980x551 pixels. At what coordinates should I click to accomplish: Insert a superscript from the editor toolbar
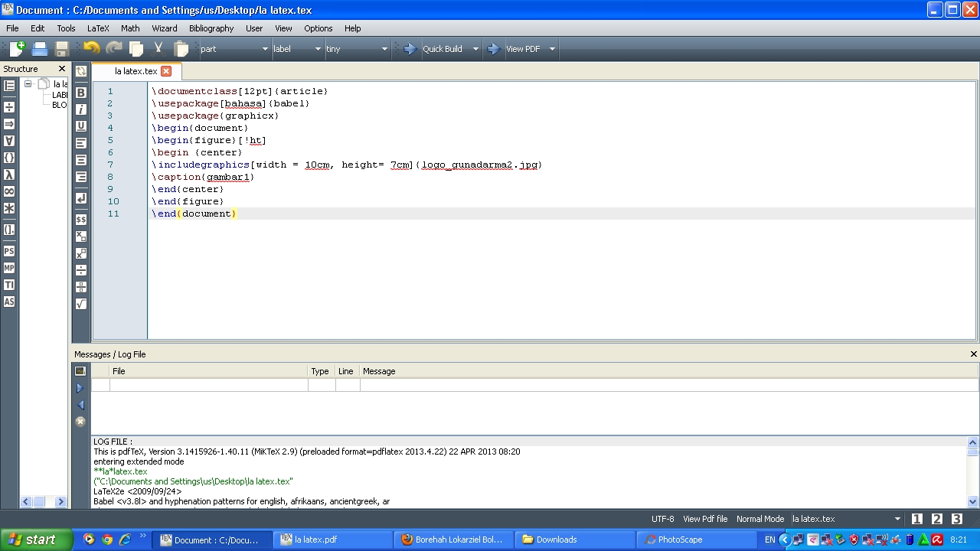point(80,253)
